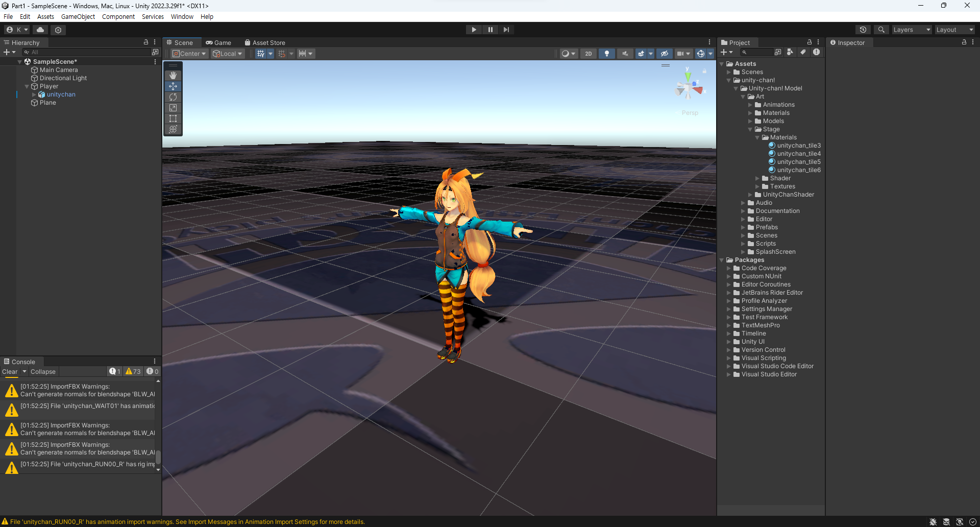Lock the Project panel
This screenshot has height=527, width=980.
810,42
